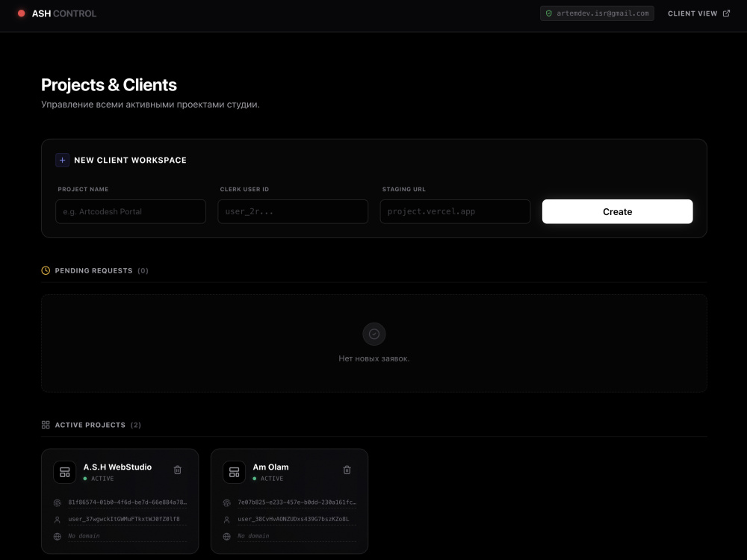The image size is (747, 560).
Task: Click 'No domain' field on A.S.H WebStudio card
Action: pyautogui.click(x=127, y=536)
